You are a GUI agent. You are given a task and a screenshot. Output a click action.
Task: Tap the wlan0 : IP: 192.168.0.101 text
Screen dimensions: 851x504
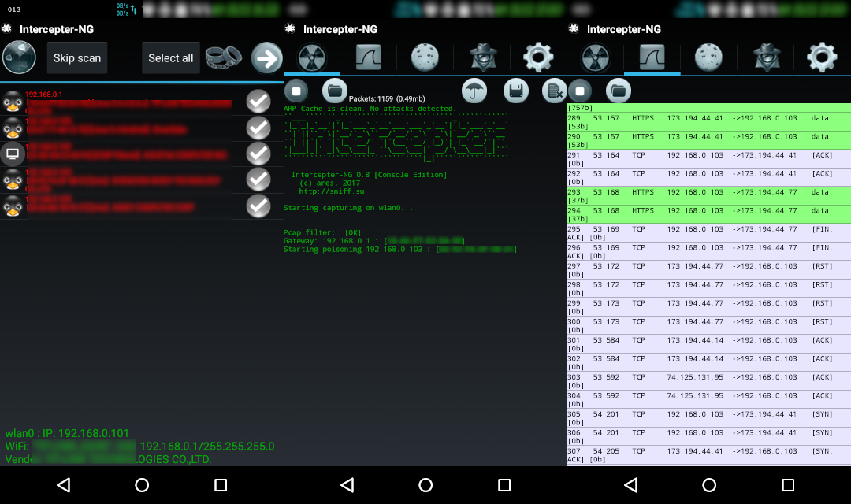(67, 433)
